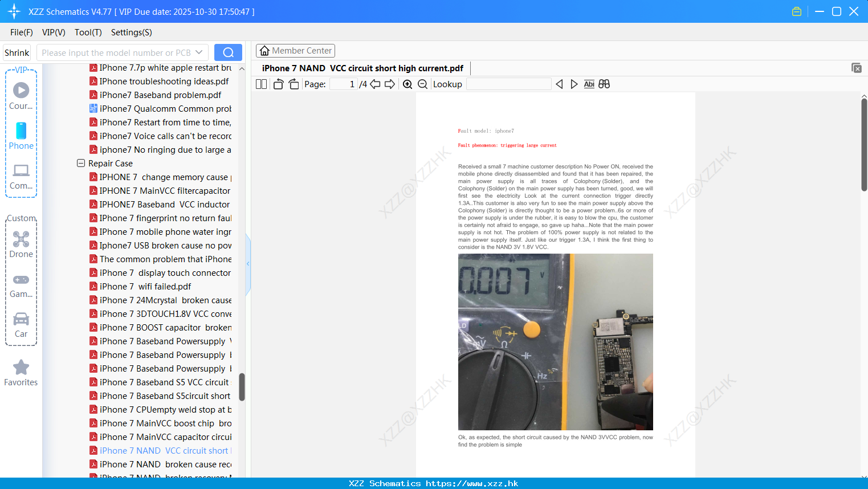Open iPhone7 Qualcomm Common problem file
The image size is (868, 489).
coord(160,109)
